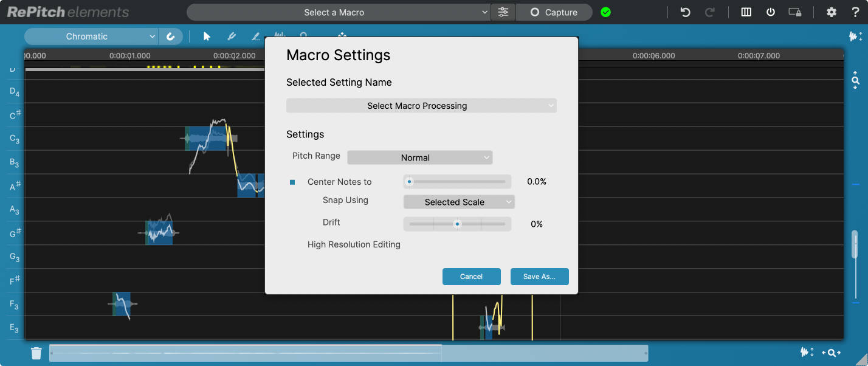Open the Snap Using Selected Scale dropdown
This screenshot has width=868, height=366.
[459, 202]
